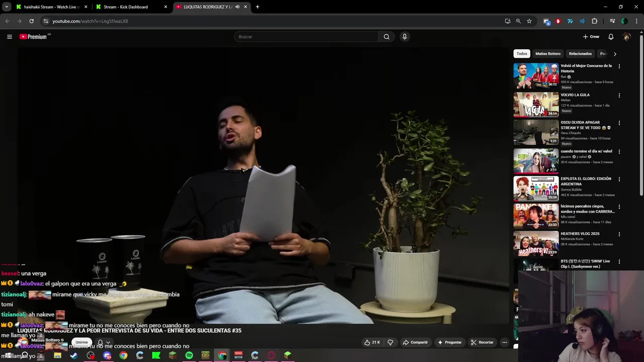The image size is (644, 362).
Task: Open the Extensions puzzle icon
Action: 595,21
